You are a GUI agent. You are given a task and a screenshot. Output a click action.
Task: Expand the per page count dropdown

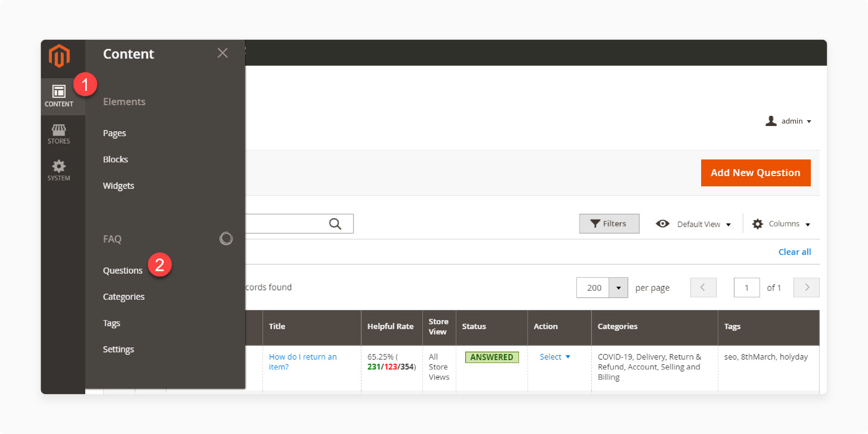(619, 287)
